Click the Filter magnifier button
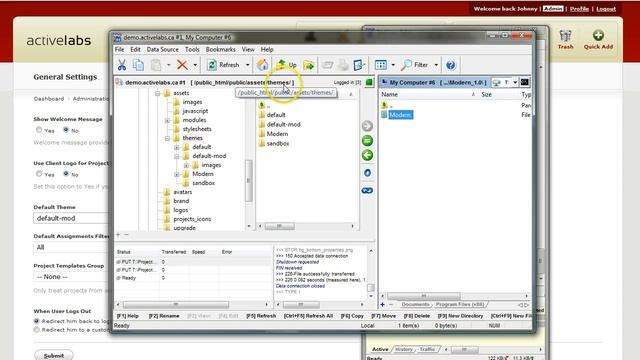 coord(415,65)
